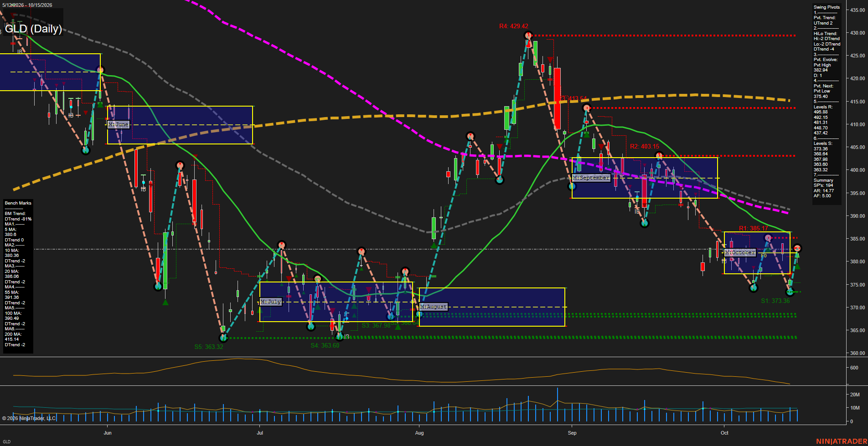Click the Summary heading in Swing Pivots
The width and height of the screenshot is (868, 446).
(x=823, y=180)
